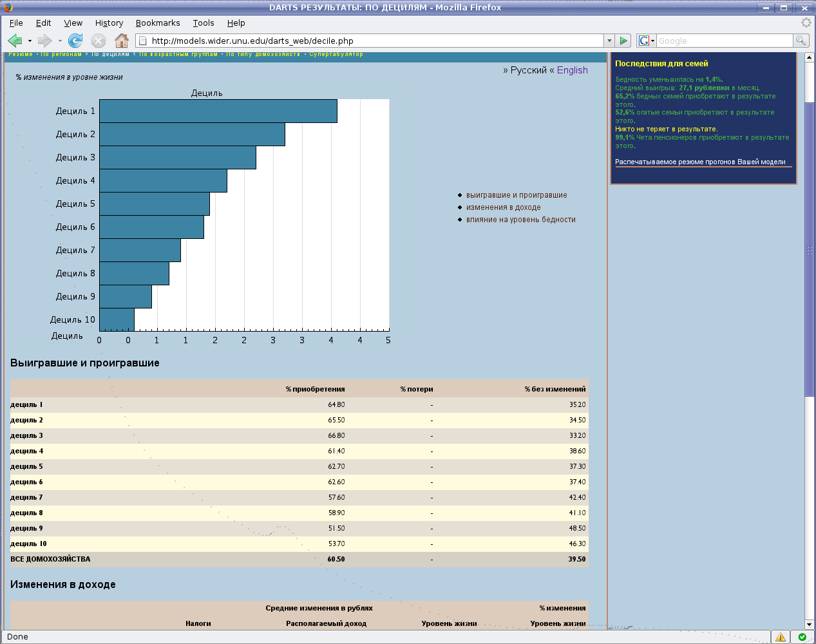The height and width of the screenshot is (644, 816).
Task: Open the Bookmarks menu
Action: coord(158,23)
